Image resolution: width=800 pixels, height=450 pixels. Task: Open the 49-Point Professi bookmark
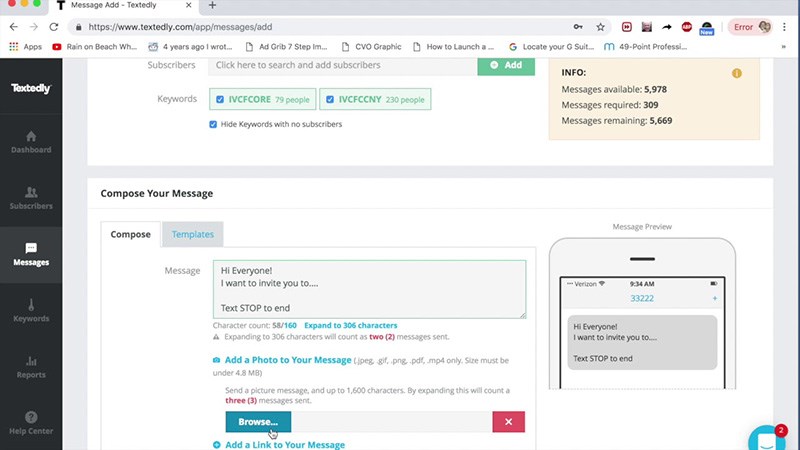pyautogui.click(x=645, y=46)
